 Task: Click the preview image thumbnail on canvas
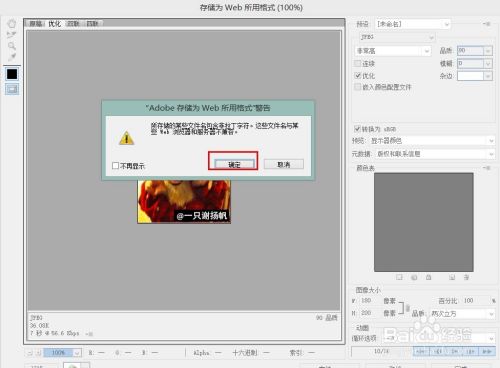coord(184,201)
